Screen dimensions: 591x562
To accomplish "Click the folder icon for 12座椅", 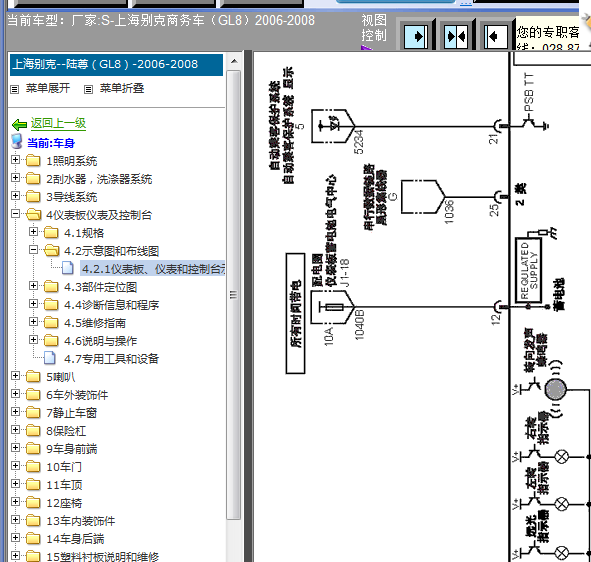I will click(x=33, y=502).
